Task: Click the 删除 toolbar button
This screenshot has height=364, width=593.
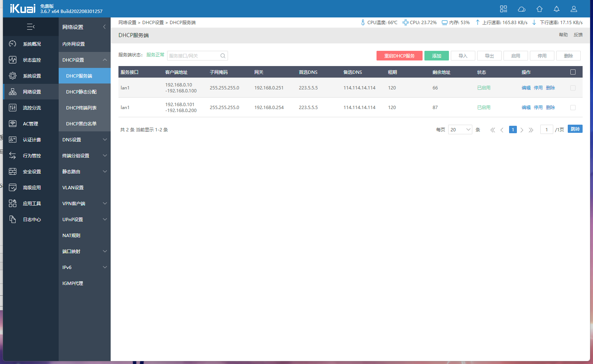Action: (x=568, y=56)
